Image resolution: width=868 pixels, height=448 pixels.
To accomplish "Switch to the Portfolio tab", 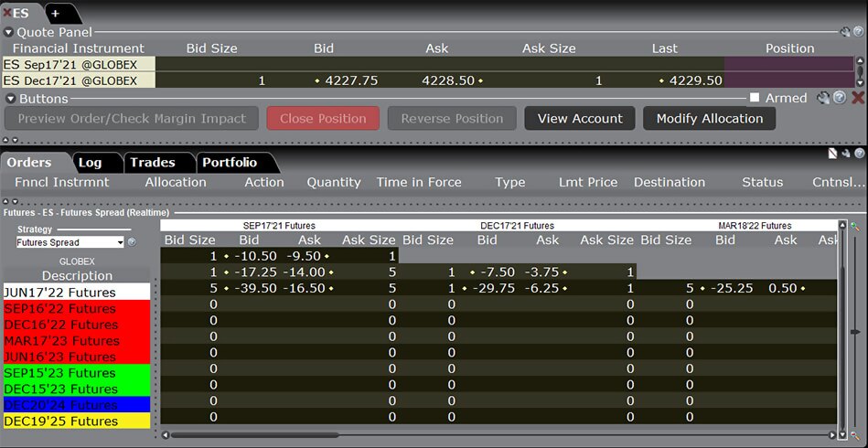I will coord(230,163).
